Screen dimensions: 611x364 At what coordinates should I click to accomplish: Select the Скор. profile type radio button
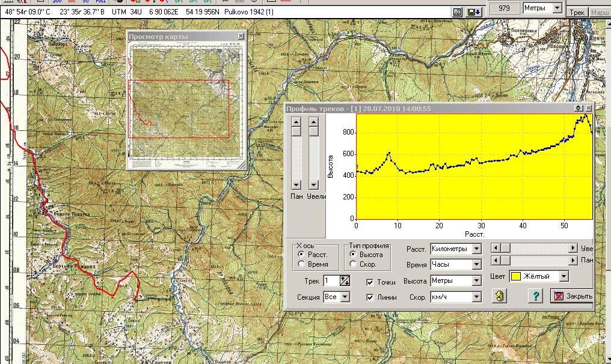[352, 264]
